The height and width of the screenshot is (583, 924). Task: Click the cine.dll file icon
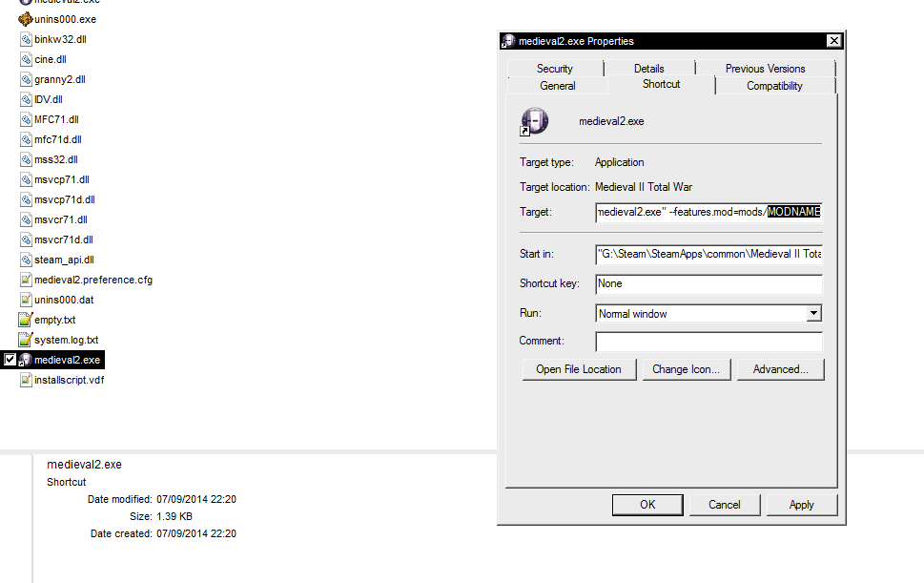26,59
